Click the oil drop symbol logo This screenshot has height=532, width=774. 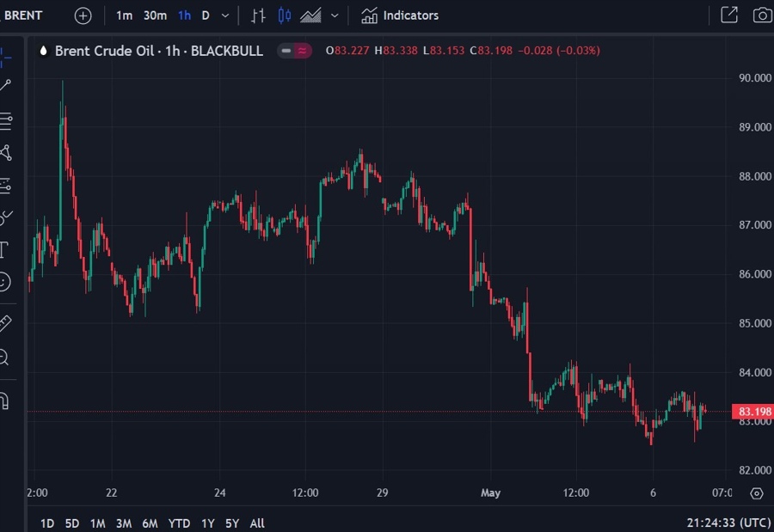click(x=44, y=51)
